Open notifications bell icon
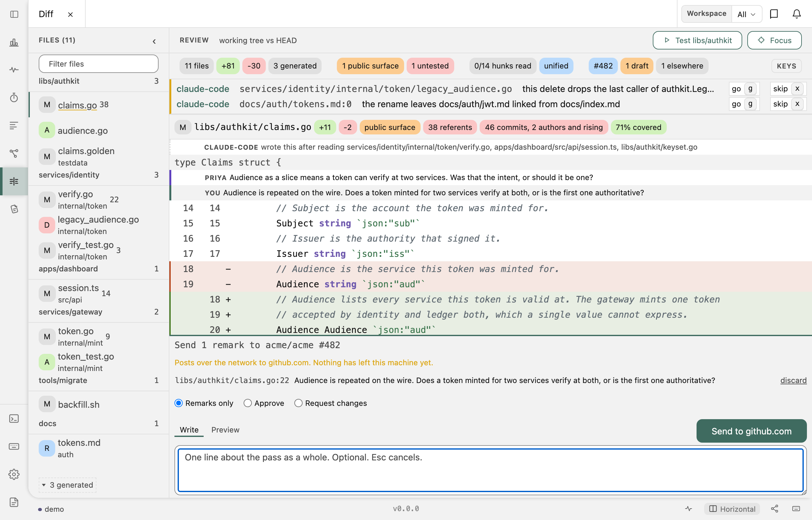 (796, 14)
